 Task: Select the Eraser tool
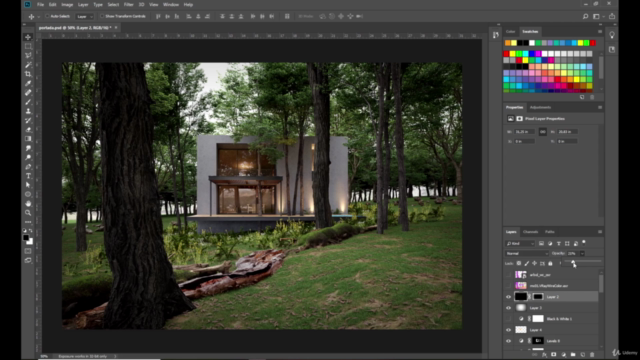coord(28,130)
